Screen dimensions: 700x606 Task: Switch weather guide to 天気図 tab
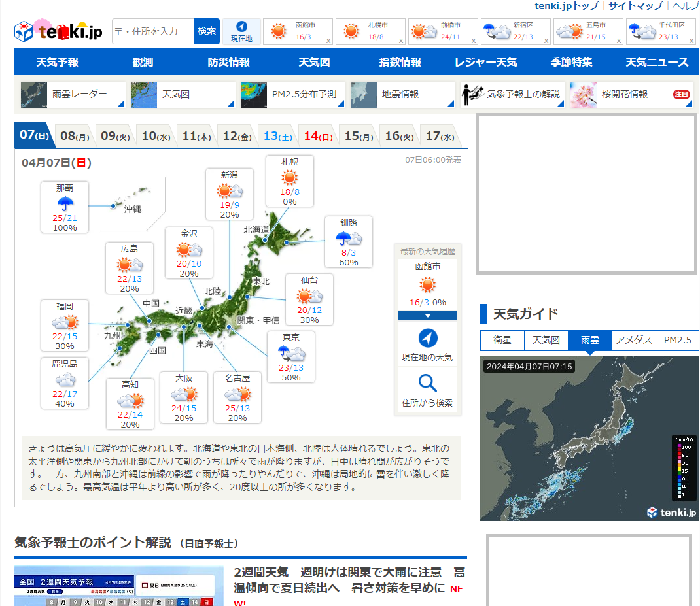click(546, 340)
